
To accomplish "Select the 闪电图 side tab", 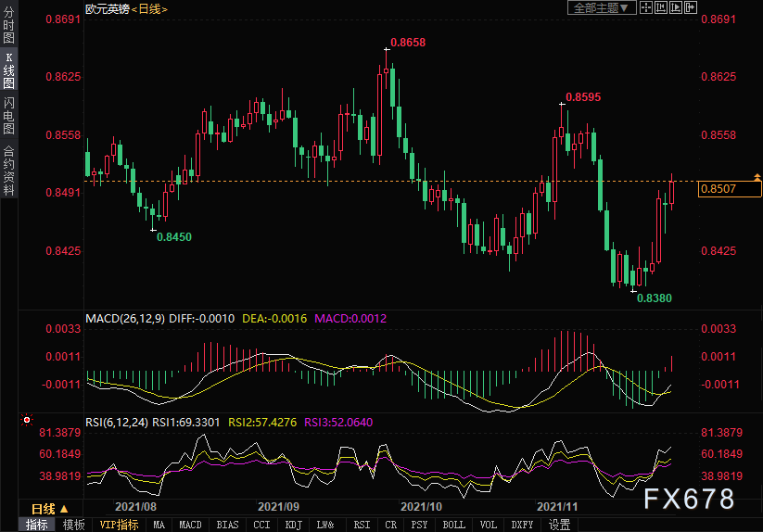I will point(8,115).
